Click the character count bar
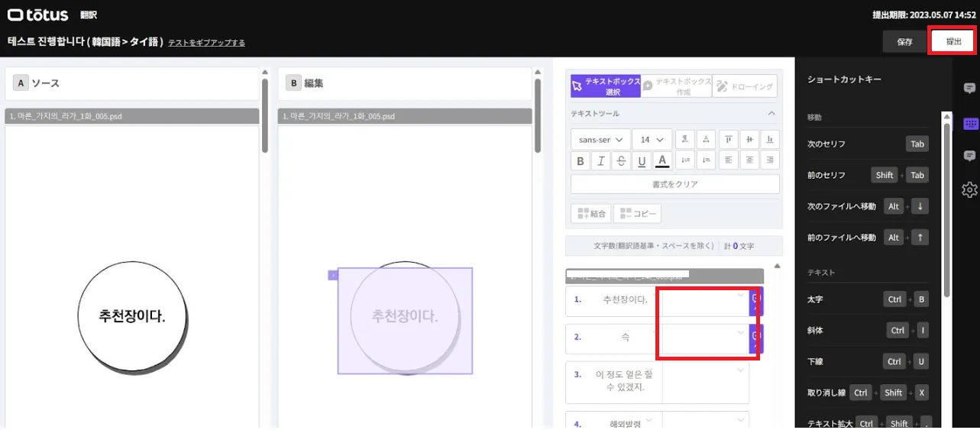The height and width of the screenshot is (430, 980). click(674, 246)
